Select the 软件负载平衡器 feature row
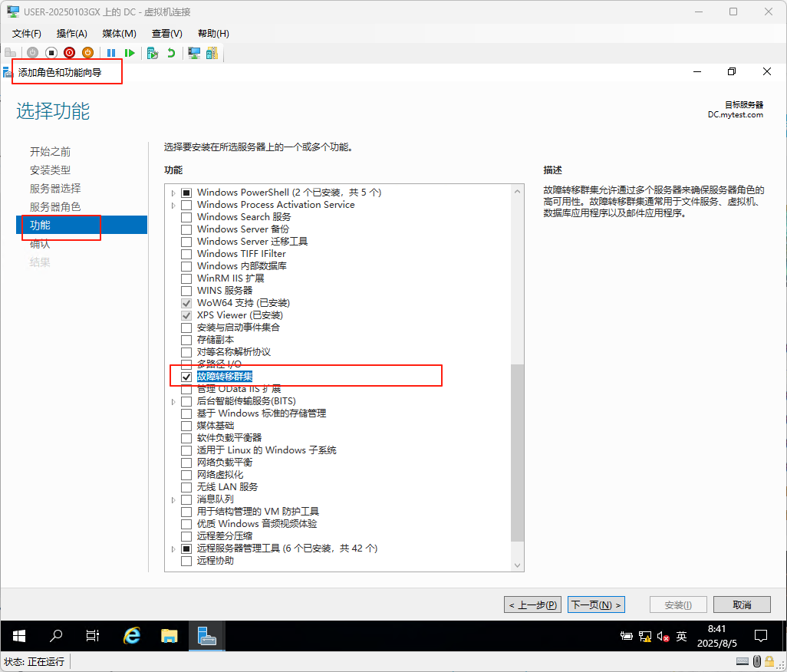The width and height of the screenshot is (787, 672). [x=229, y=438]
